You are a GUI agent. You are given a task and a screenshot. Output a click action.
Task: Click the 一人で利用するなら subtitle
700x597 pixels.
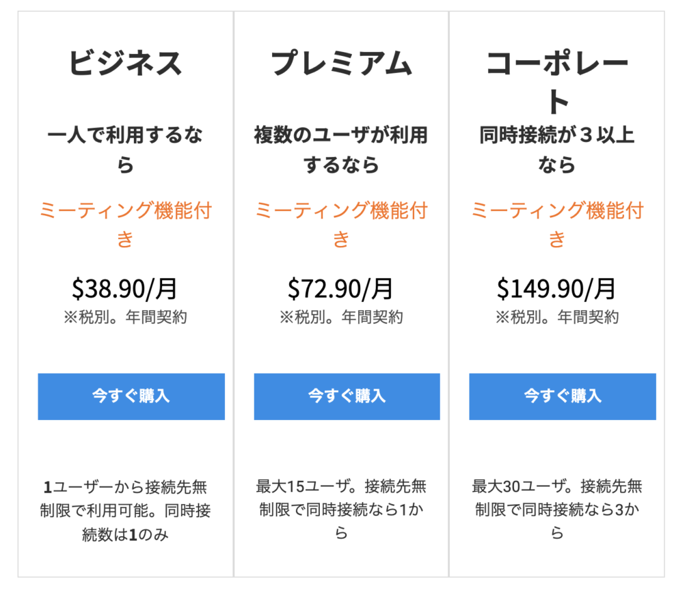pos(126,150)
